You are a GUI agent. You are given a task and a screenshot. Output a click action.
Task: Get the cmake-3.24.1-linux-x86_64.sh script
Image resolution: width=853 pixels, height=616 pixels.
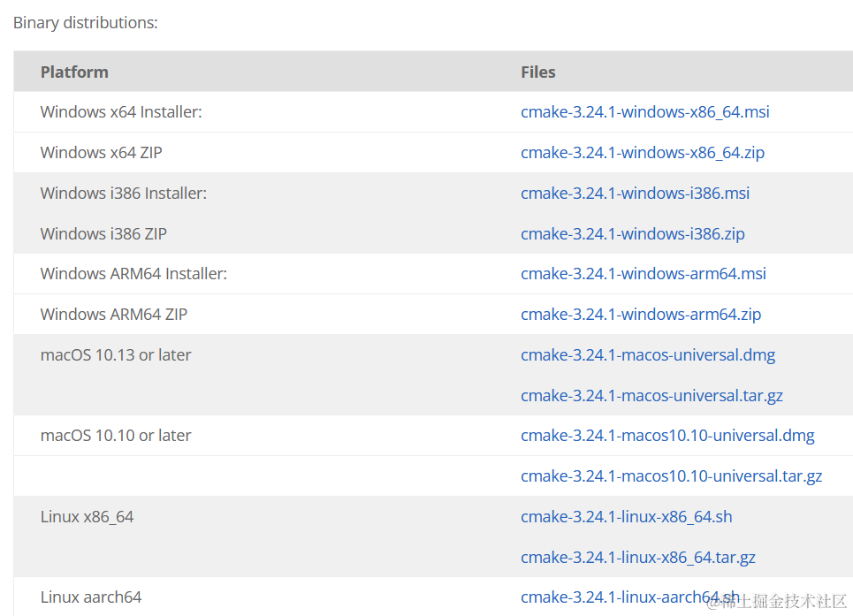click(626, 517)
